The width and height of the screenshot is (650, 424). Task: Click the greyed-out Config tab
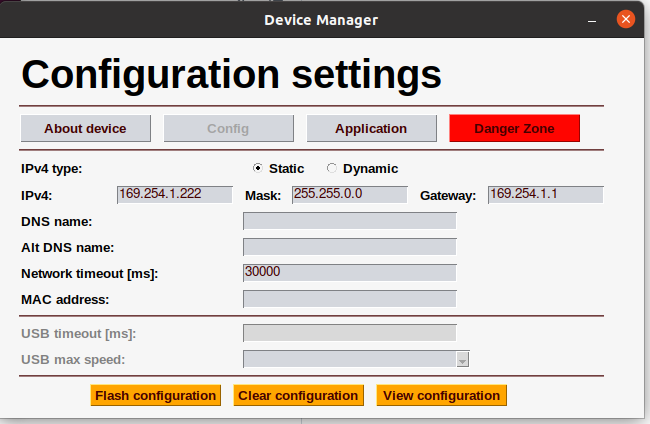(228, 128)
